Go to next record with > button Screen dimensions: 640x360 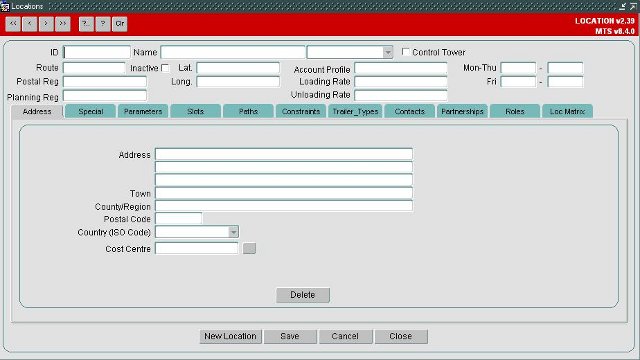pyautogui.click(x=47, y=24)
